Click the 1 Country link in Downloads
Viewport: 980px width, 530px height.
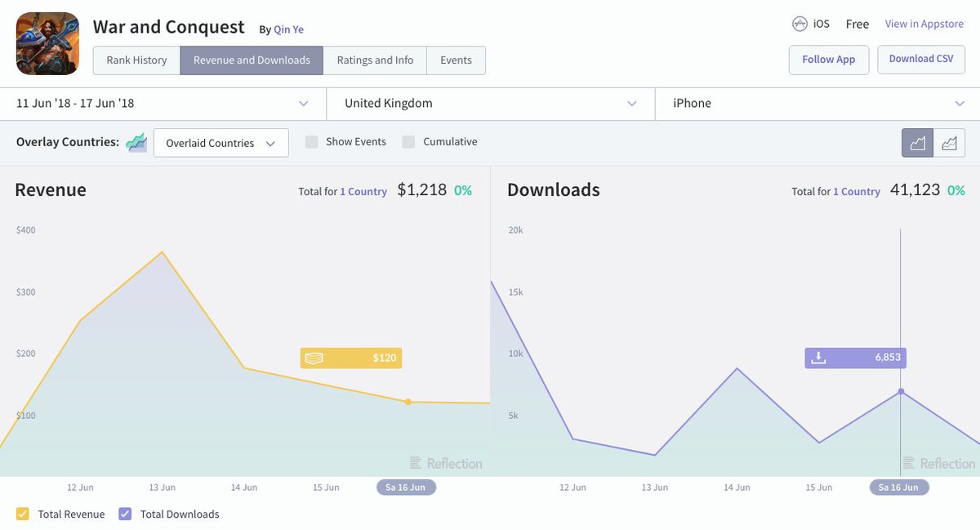pos(857,192)
